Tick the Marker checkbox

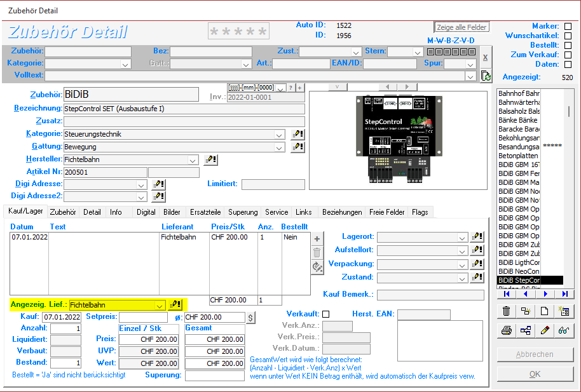(x=568, y=26)
